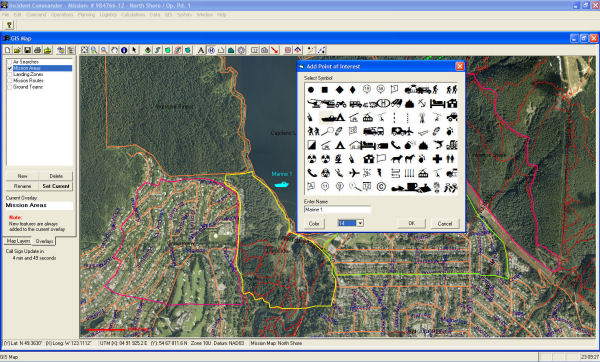Click the Set Current button
600x362 pixels.
click(x=56, y=186)
